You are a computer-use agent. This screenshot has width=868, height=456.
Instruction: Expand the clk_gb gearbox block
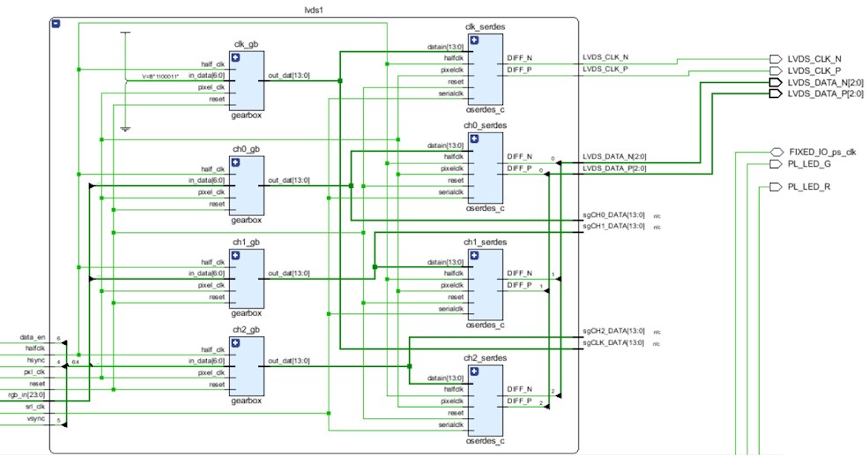point(236,57)
